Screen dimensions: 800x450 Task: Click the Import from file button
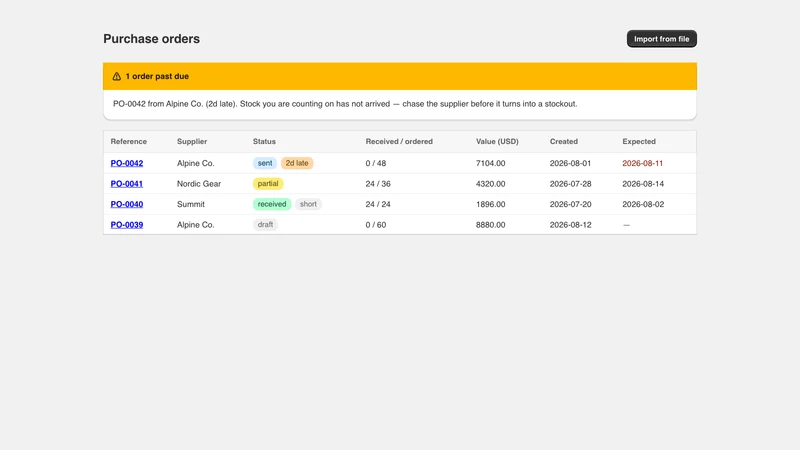click(x=661, y=39)
